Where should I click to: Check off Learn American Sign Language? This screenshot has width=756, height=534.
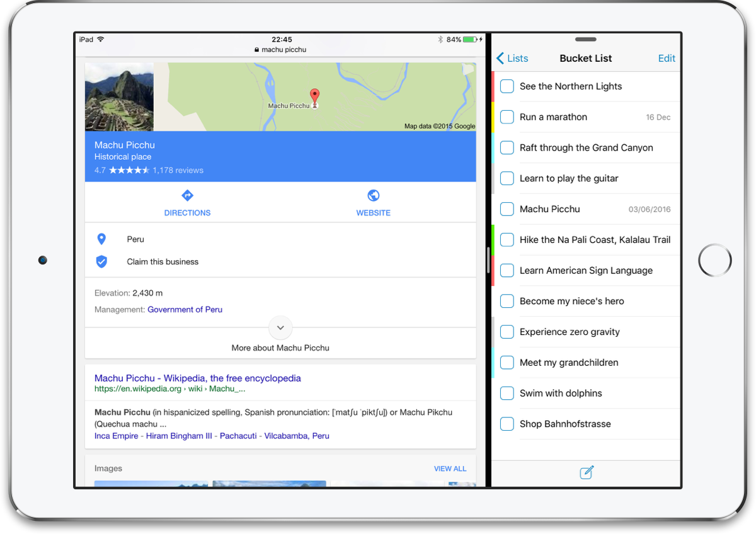[507, 271]
